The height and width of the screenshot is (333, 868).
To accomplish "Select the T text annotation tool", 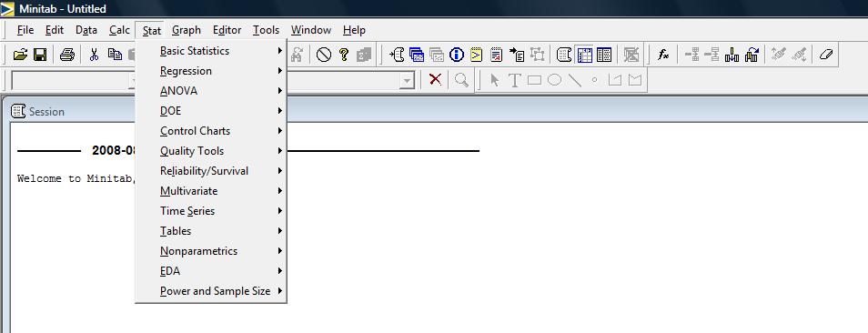I will pyautogui.click(x=514, y=80).
